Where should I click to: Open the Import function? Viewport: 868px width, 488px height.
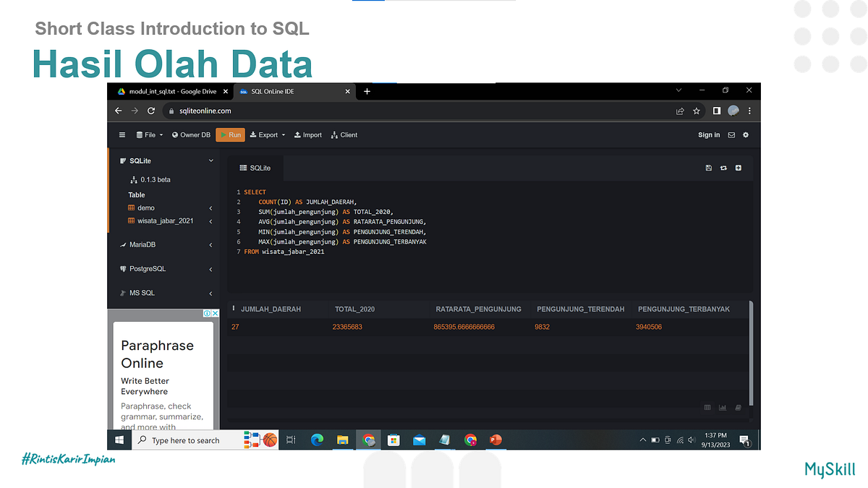pos(308,134)
